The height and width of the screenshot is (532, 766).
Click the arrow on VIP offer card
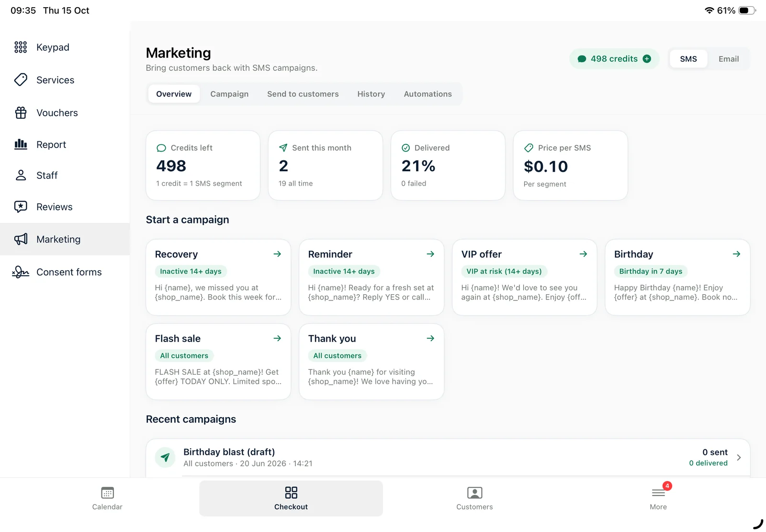point(583,254)
